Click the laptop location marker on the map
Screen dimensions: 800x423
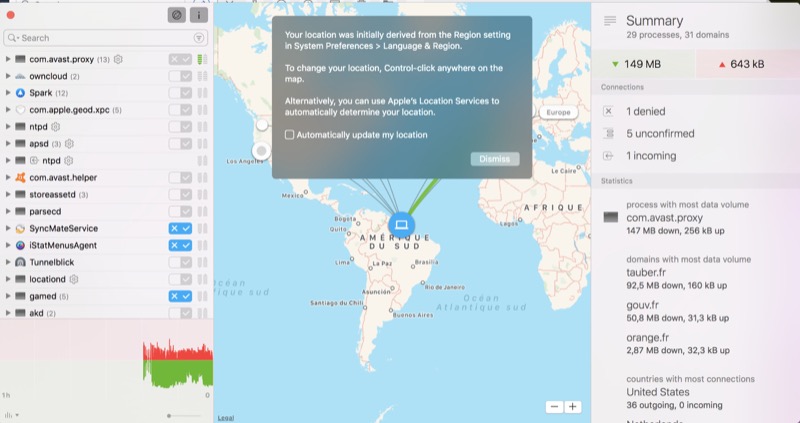(x=401, y=224)
